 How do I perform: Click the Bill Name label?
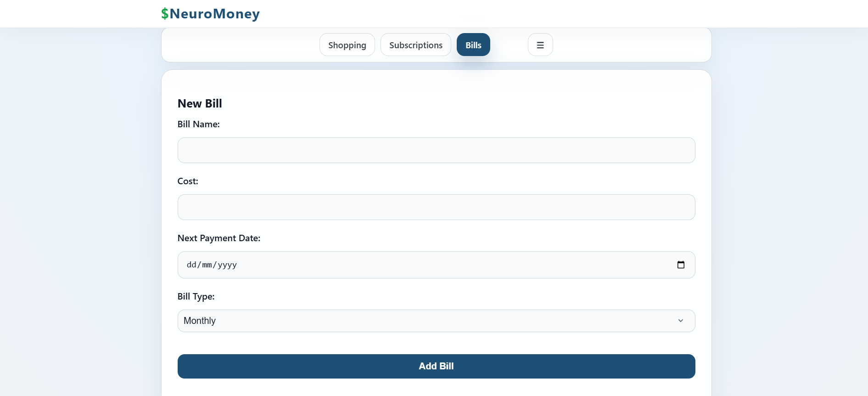point(199,124)
